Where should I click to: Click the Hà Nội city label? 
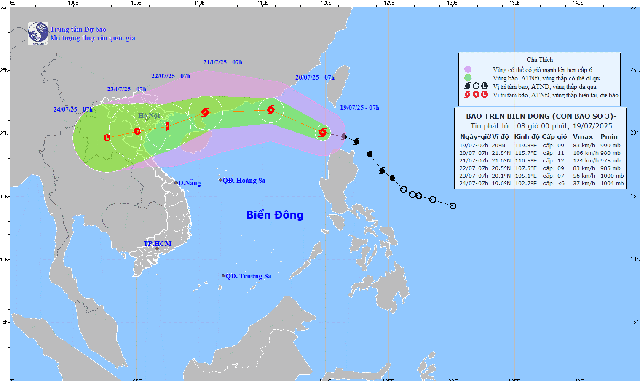149,116
